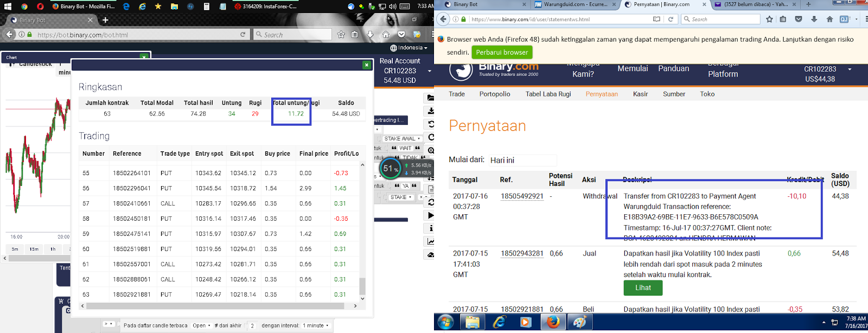The width and height of the screenshot is (868, 333).
Task: Open Internet Explorer from the bottom taskbar
Action: coord(499,322)
